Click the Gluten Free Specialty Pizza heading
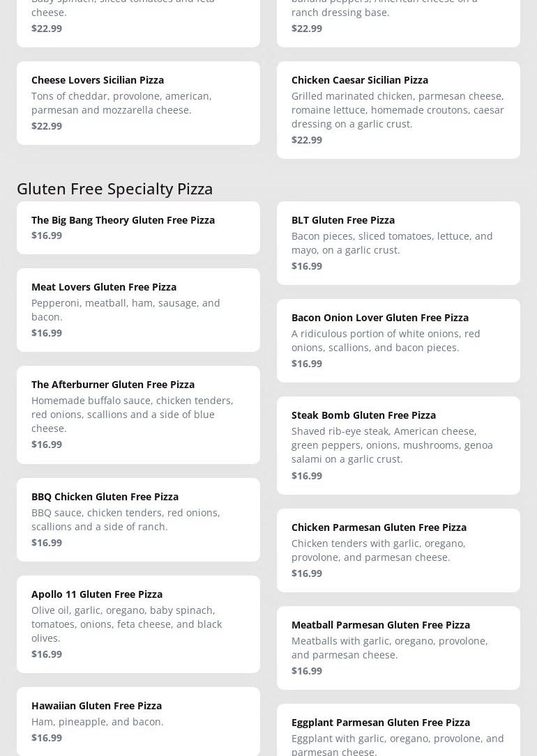 pos(115,188)
